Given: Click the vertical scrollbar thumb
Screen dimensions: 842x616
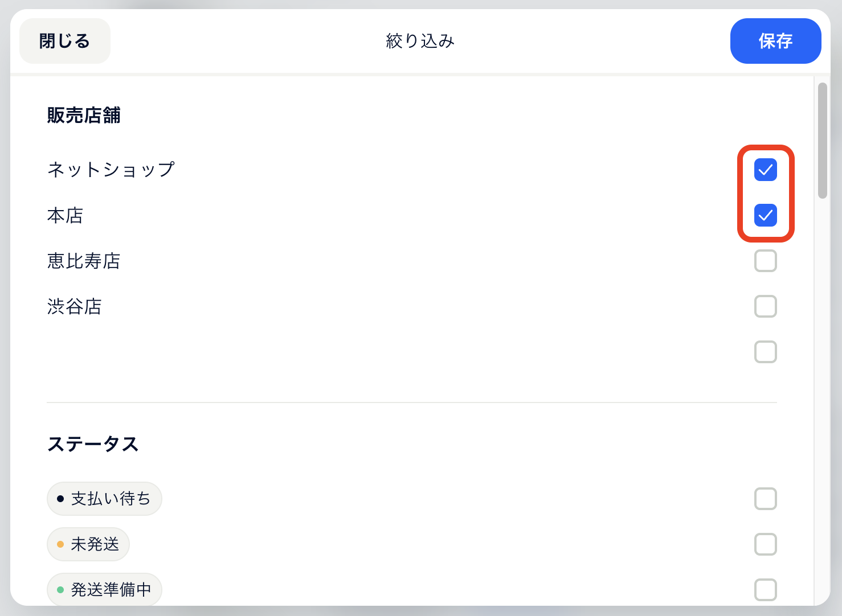Looking at the screenshot, I should point(822,141).
